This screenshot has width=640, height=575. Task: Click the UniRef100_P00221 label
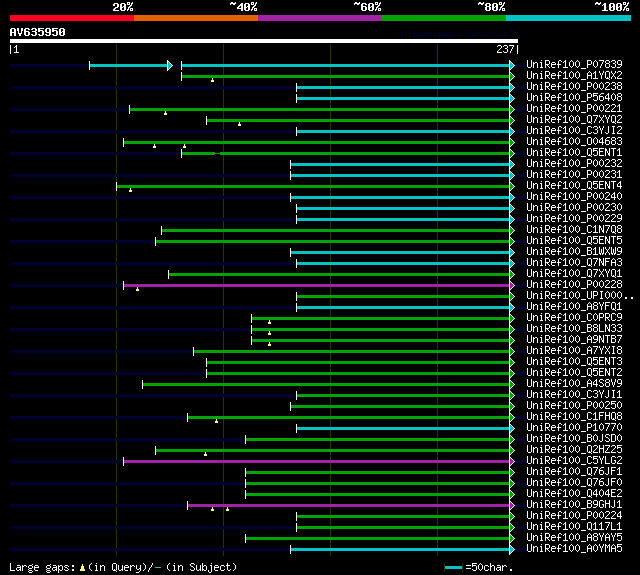(x=574, y=109)
